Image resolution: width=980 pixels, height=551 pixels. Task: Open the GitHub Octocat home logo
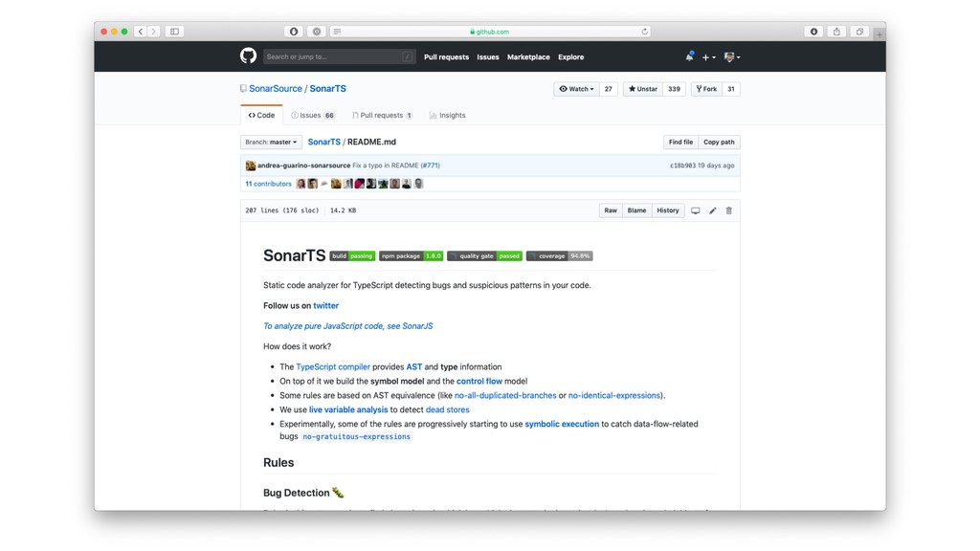[248, 56]
